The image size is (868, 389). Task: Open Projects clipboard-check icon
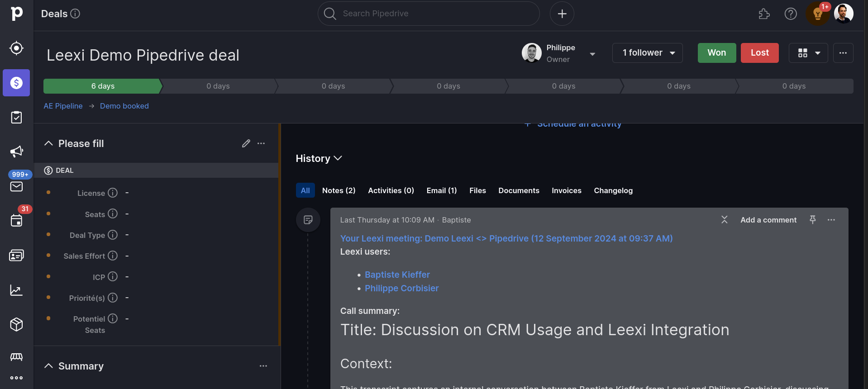click(x=16, y=118)
